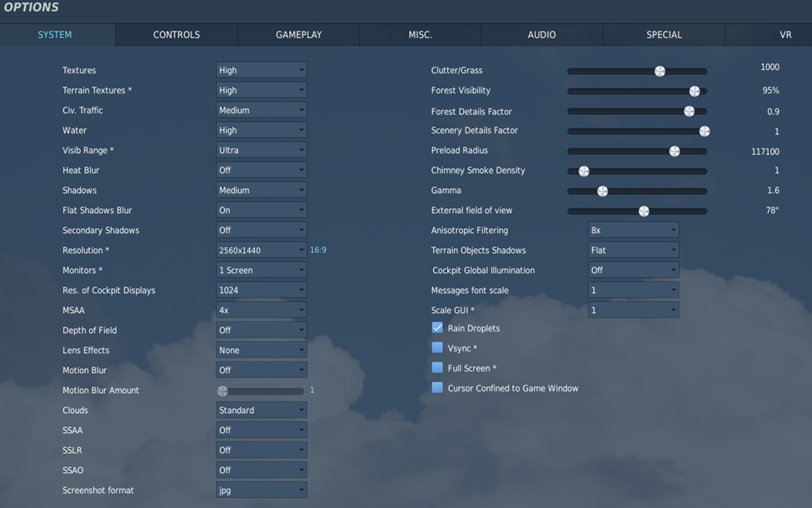Open the GAMEPLAY tab
This screenshot has height=508, width=812.
pyautogui.click(x=299, y=35)
